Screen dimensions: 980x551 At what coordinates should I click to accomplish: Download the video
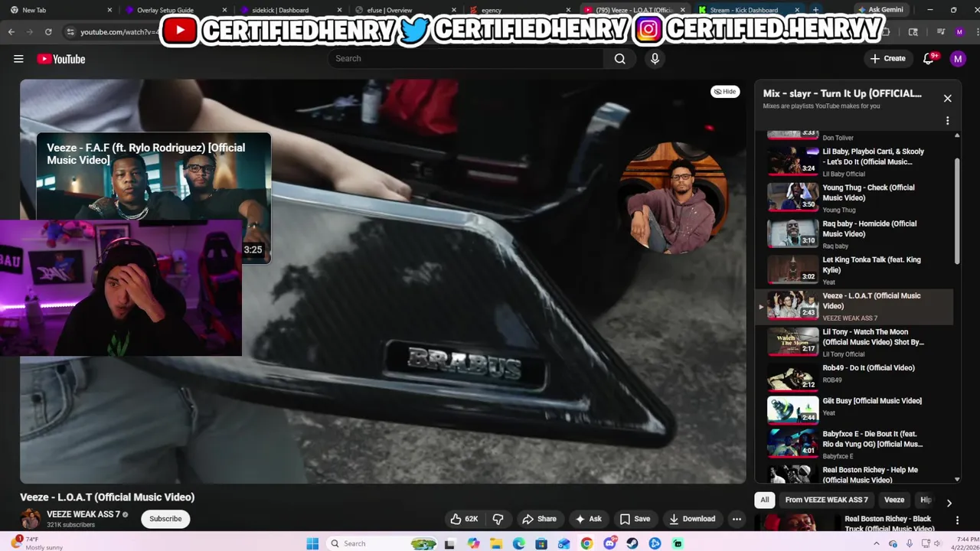pyautogui.click(x=691, y=519)
